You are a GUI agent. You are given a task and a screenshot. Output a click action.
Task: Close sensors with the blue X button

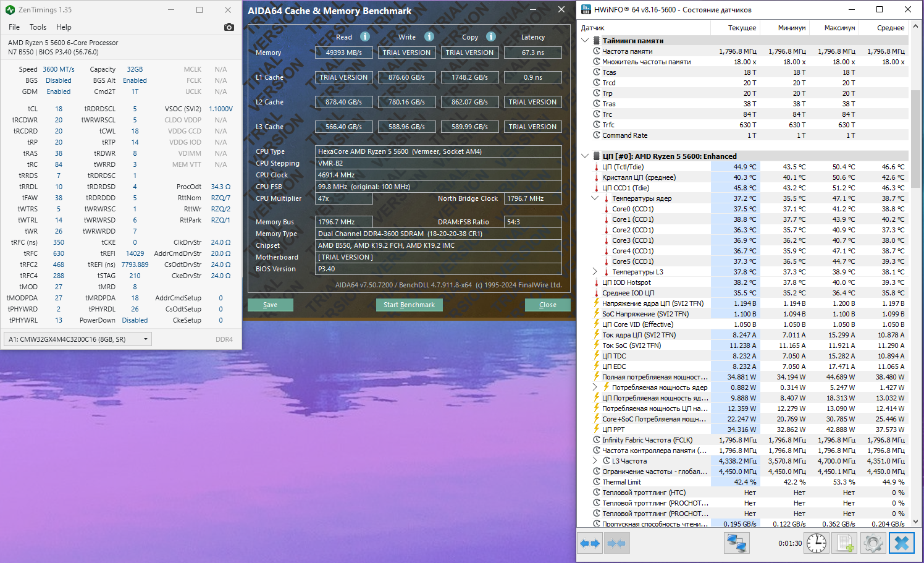[902, 543]
